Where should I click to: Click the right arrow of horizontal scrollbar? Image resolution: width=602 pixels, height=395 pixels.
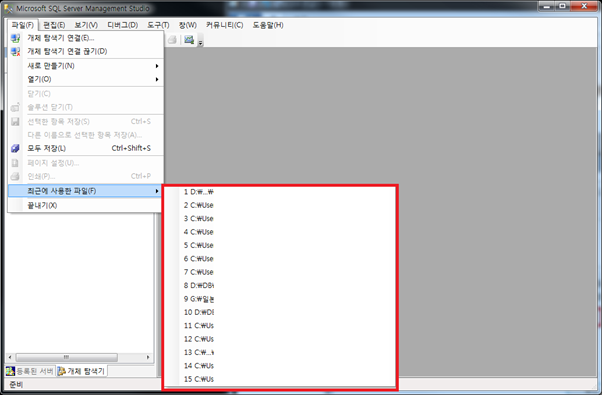pos(148,357)
